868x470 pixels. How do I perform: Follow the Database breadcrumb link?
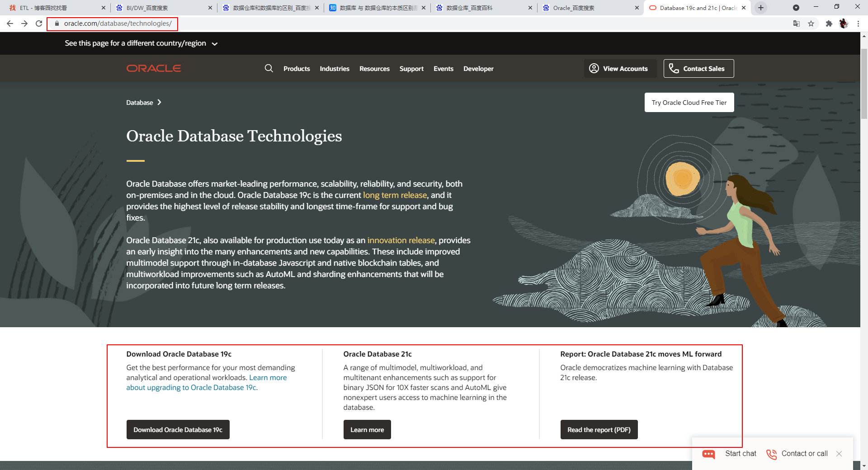click(140, 103)
